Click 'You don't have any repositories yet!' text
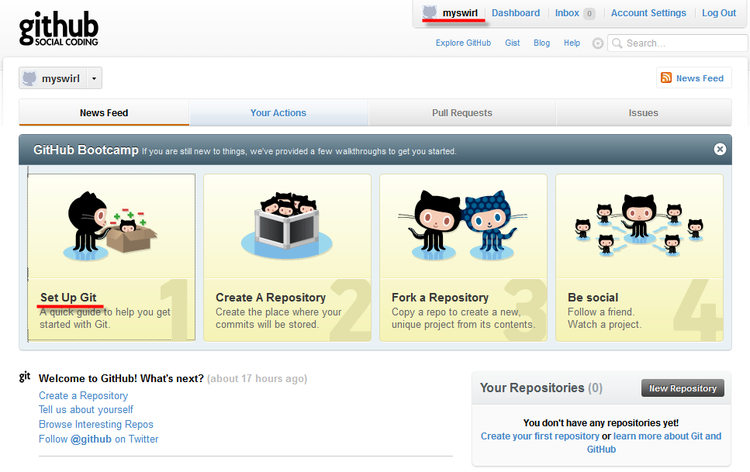This screenshot has width=750, height=472. [601, 423]
